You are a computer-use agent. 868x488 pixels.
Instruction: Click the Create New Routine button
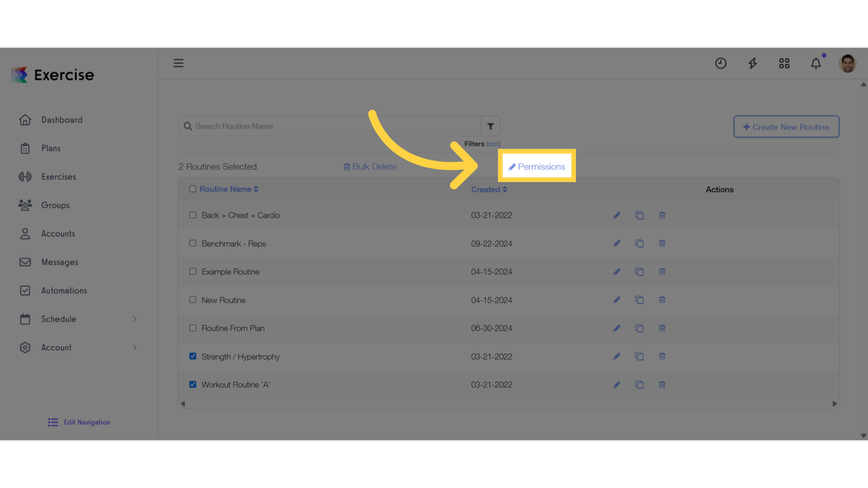[x=786, y=126]
